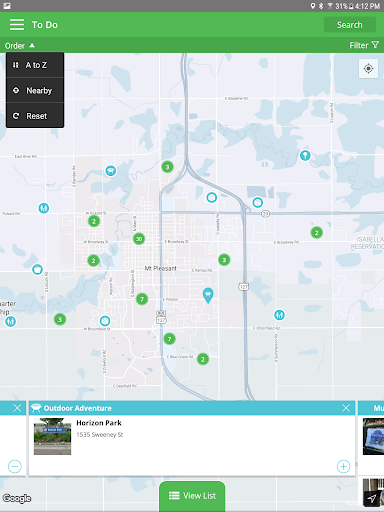
Task: Open cluster 2 near Blue Grass Rd
Action: coord(203,359)
